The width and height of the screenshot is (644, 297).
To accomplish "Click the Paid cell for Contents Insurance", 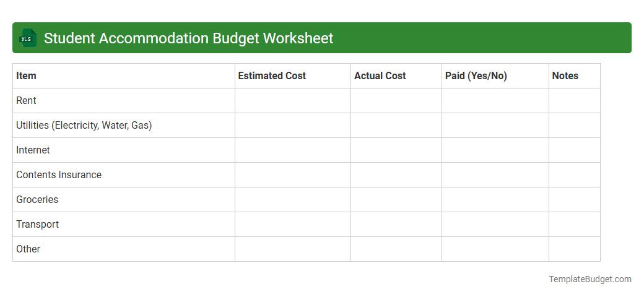I will [x=495, y=174].
